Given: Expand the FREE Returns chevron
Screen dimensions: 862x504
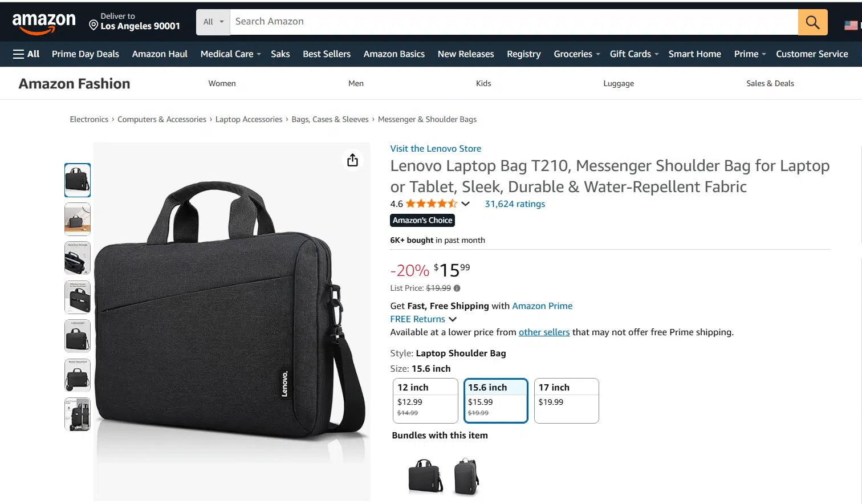Looking at the screenshot, I should click(453, 319).
